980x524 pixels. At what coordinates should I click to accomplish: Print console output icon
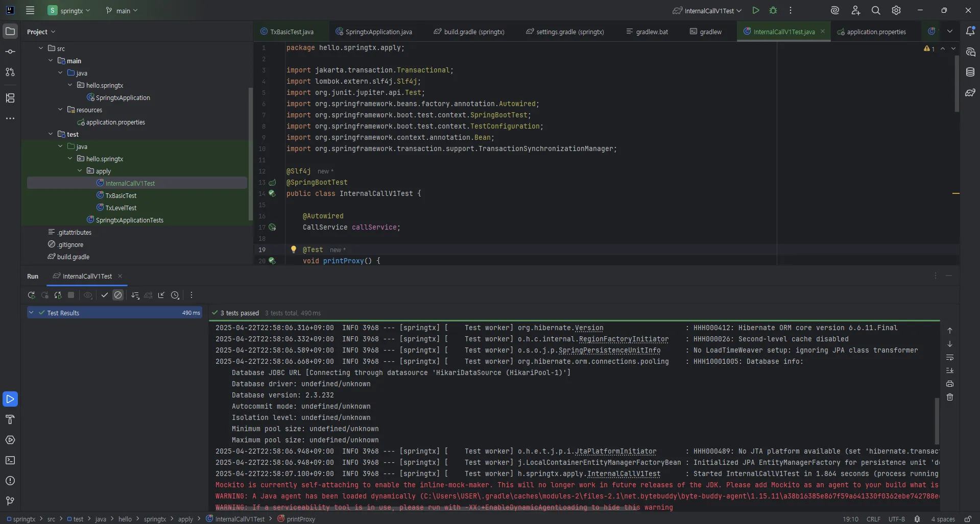[x=950, y=384]
